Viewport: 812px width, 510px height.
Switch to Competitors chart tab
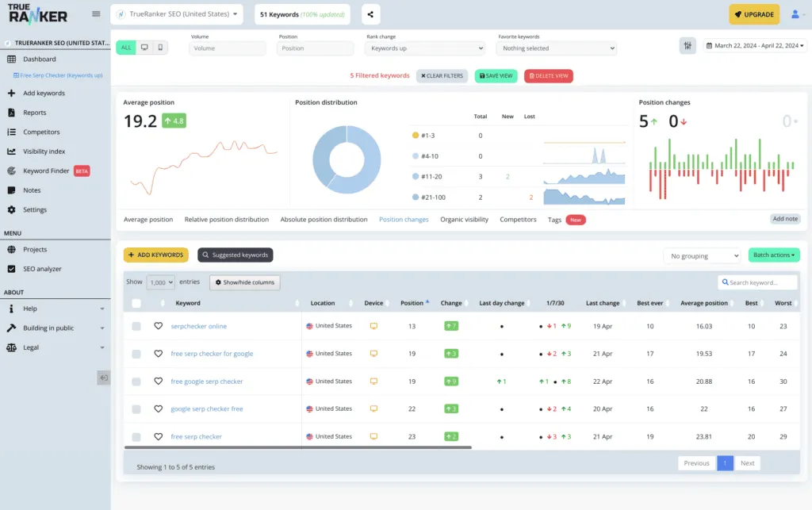pos(518,220)
